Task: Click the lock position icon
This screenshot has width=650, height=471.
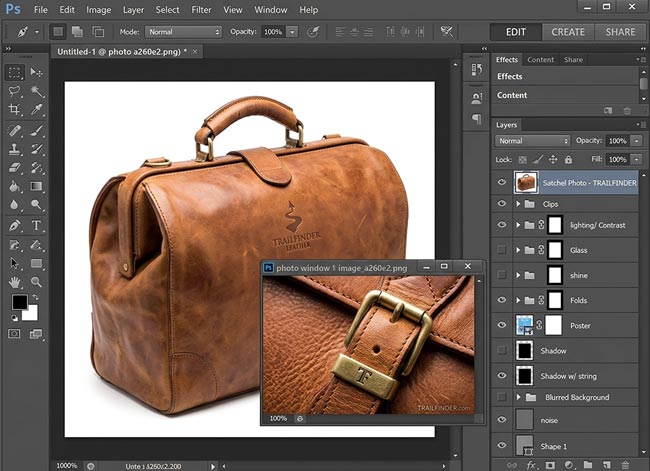Action: point(553,160)
